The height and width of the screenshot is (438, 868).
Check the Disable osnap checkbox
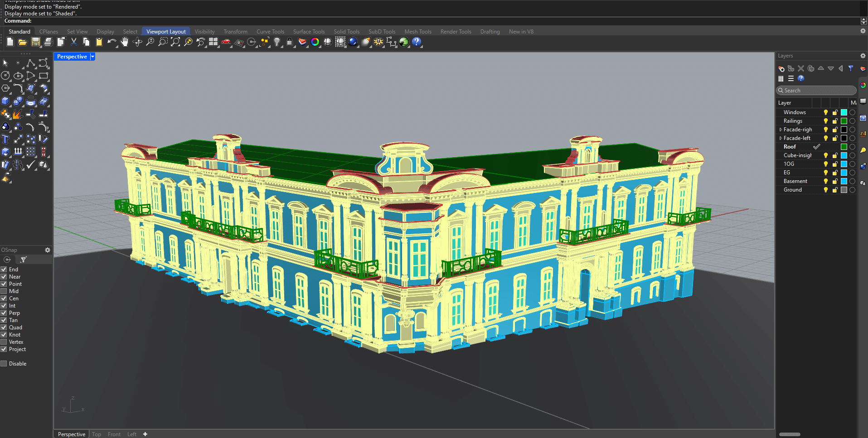[4, 364]
